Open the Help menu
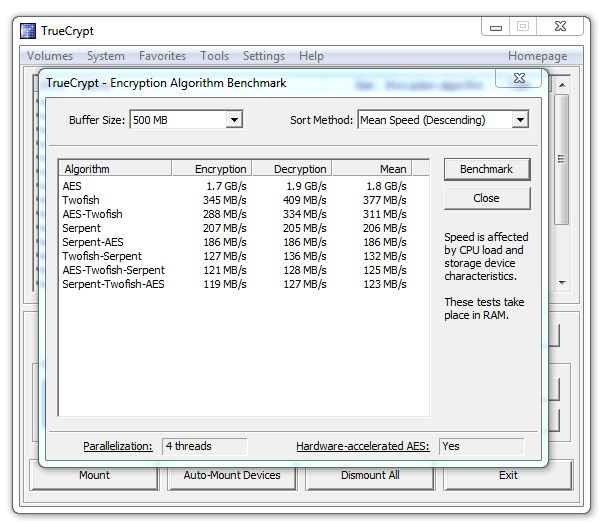 311,56
